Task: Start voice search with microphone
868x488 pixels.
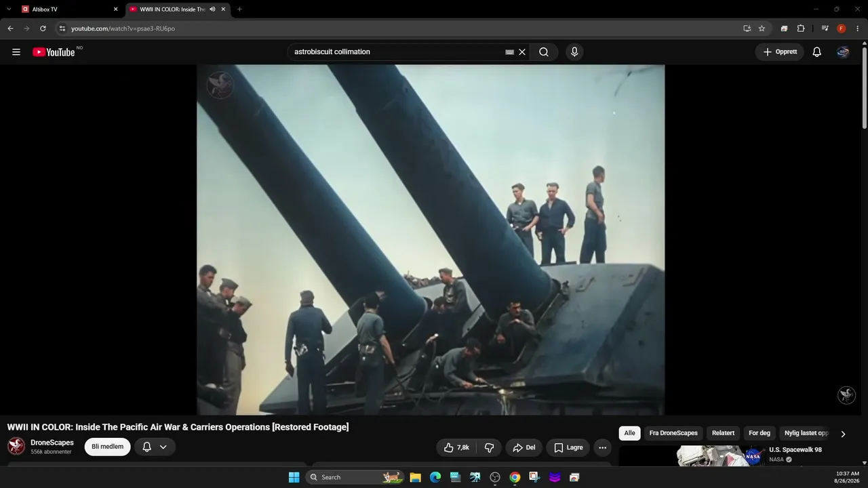Action: tap(574, 52)
